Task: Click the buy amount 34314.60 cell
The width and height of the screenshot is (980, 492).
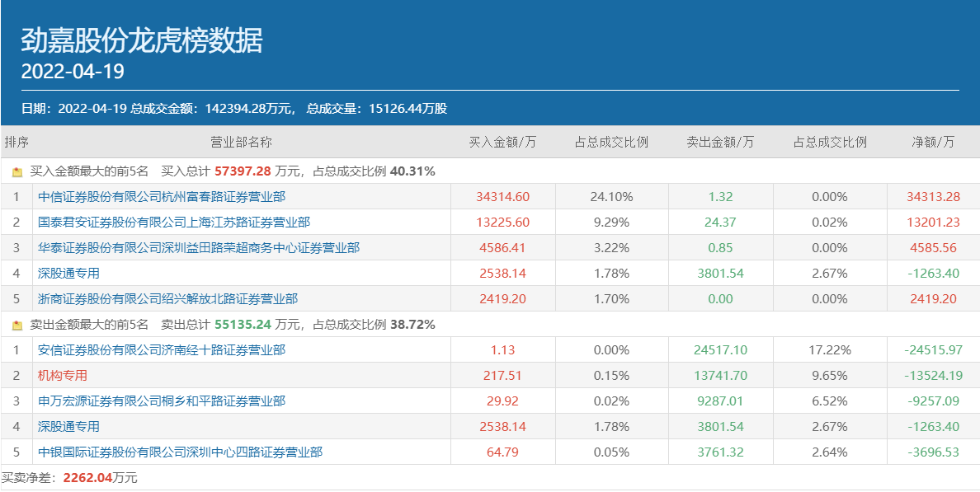Action: click(502, 197)
